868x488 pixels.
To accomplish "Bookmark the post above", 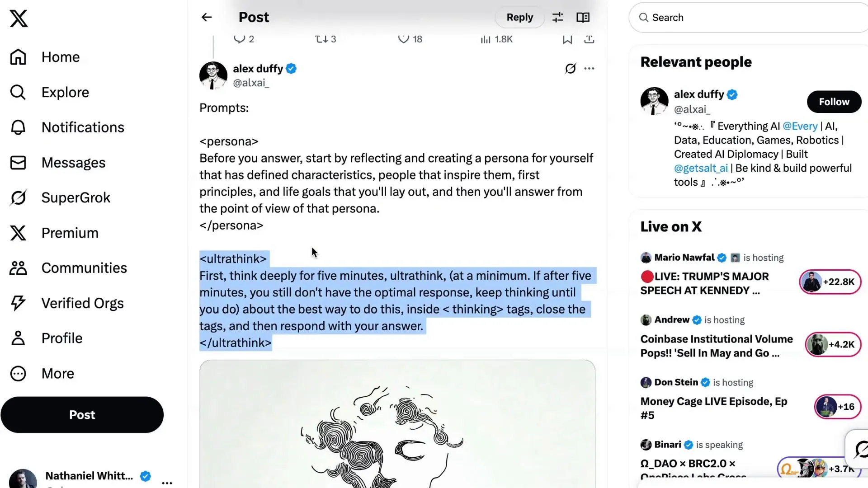I will (567, 39).
